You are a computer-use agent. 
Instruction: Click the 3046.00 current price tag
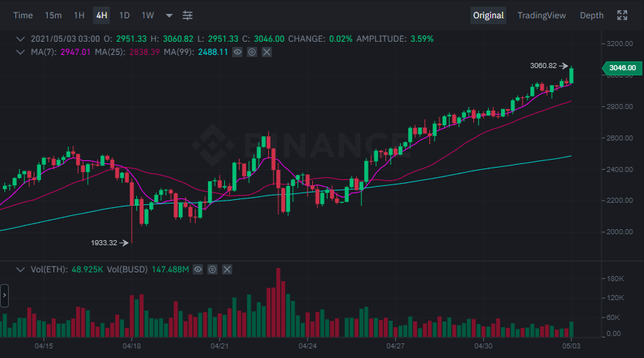622,68
